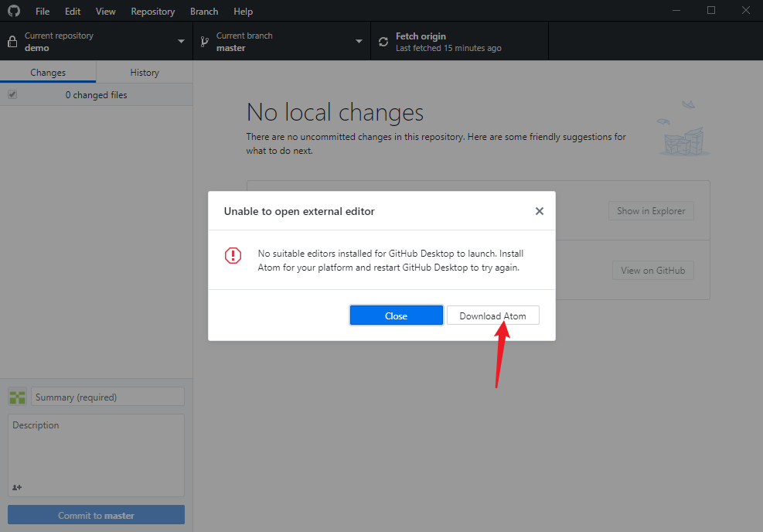Click the 'demo' repository name

click(37, 48)
